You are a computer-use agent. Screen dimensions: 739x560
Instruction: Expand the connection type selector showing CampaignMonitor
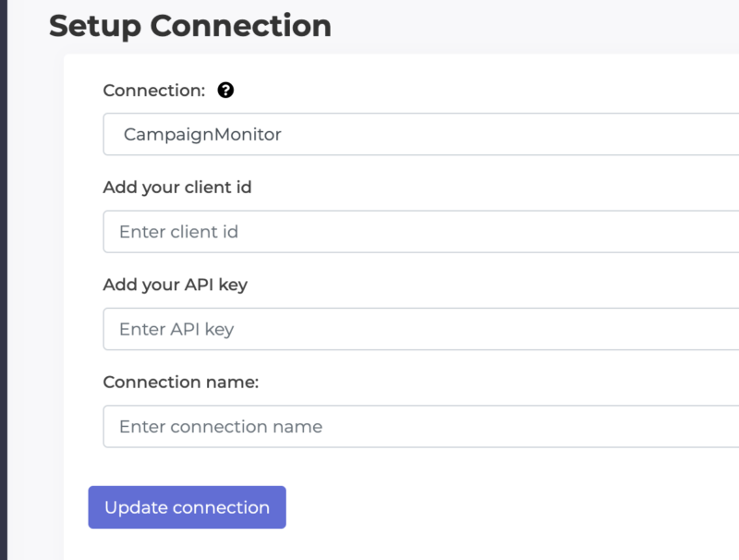(421, 134)
